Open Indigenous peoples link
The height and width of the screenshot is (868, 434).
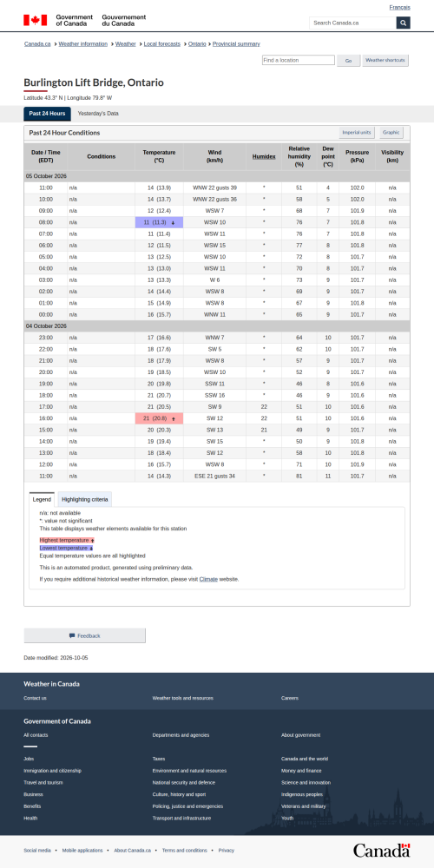click(x=302, y=794)
